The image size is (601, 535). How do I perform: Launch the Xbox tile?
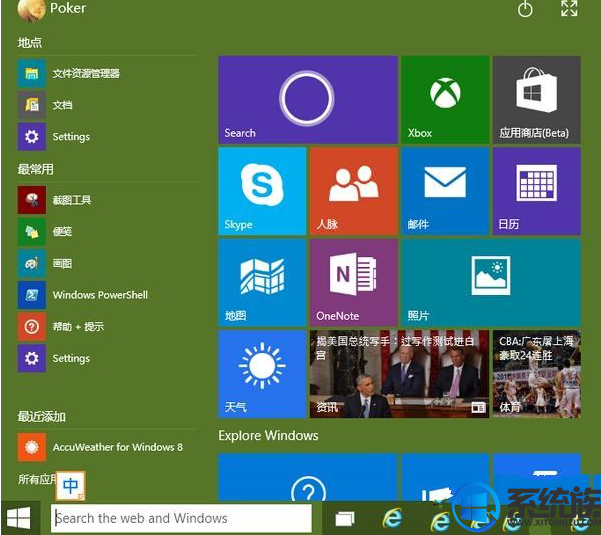pos(445,100)
